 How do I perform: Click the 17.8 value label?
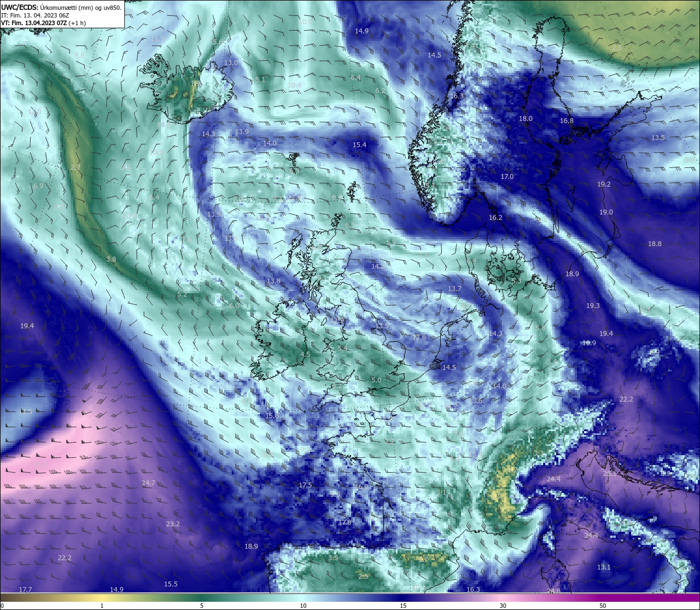tap(344, 522)
